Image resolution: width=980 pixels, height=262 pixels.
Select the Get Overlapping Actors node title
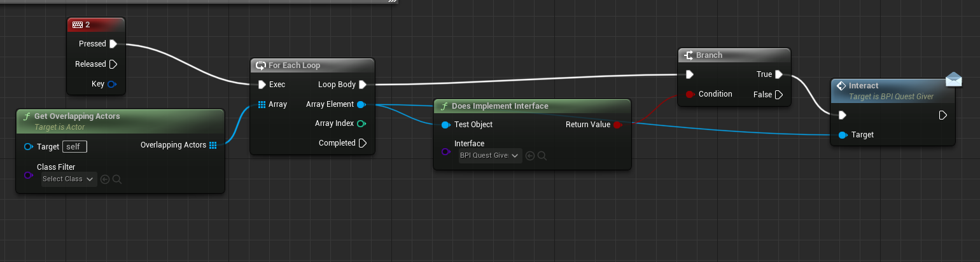[76, 116]
